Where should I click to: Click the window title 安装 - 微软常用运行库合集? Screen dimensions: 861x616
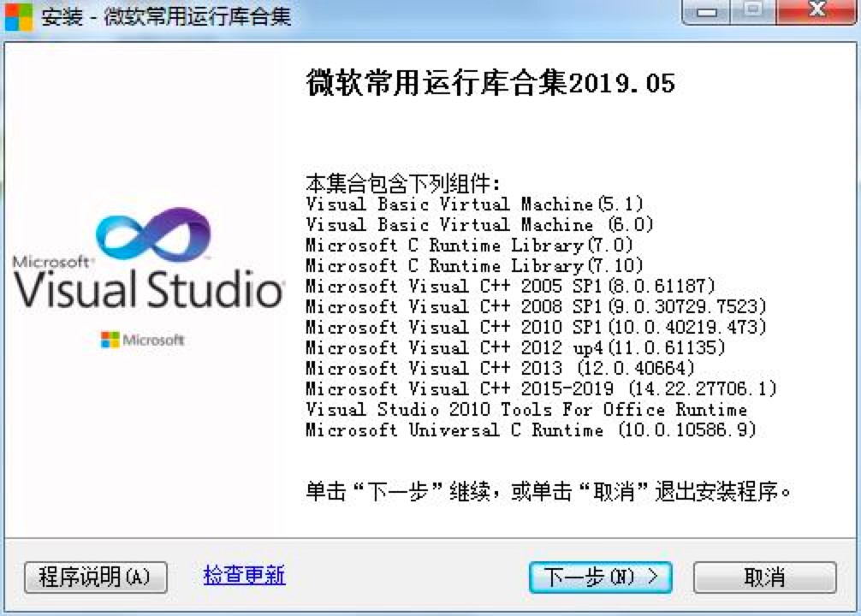click(x=166, y=16)
